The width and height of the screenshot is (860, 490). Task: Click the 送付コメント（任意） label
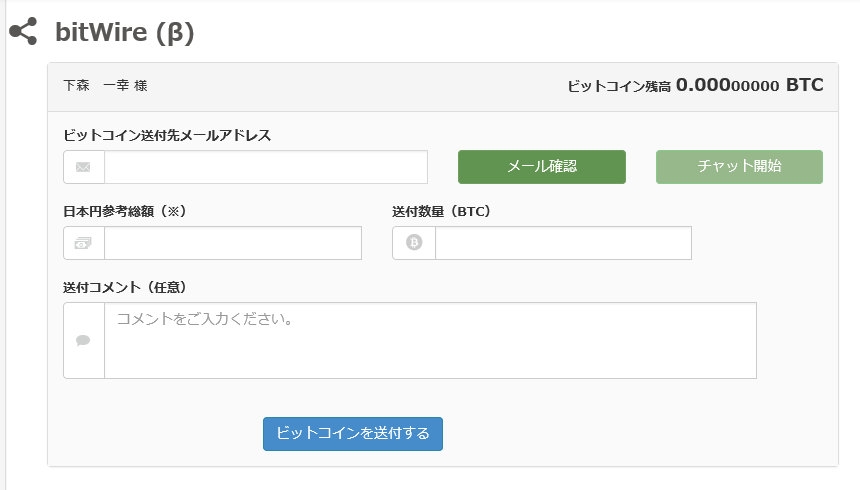click(124, 287)
